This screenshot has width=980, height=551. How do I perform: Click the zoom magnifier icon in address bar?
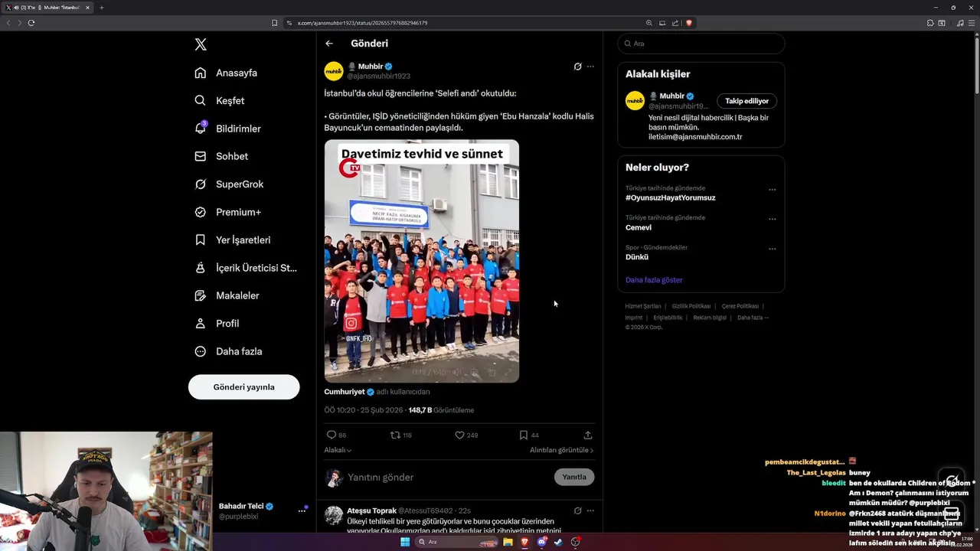(649, 23)
